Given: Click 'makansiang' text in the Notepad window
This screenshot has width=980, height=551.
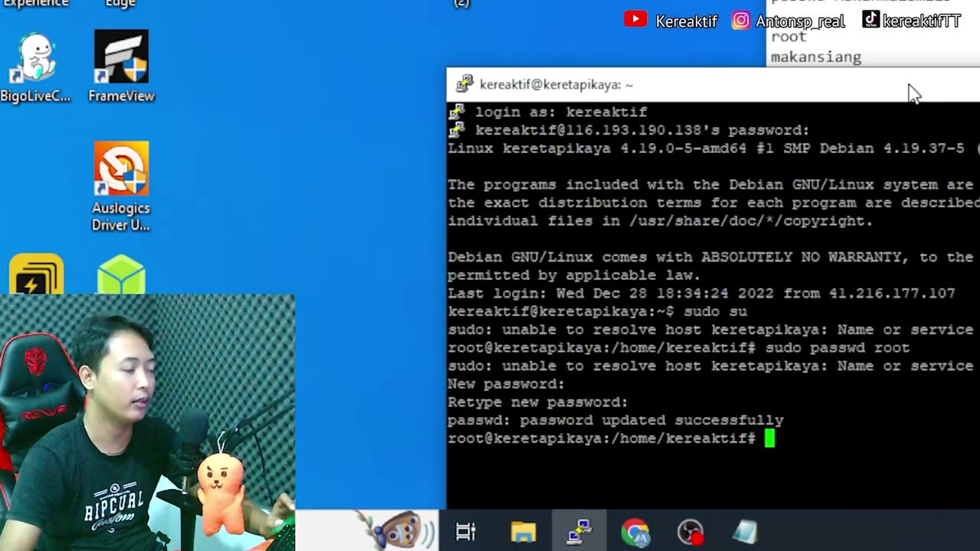Looking at the screenshot, I should tap(816, 57).
